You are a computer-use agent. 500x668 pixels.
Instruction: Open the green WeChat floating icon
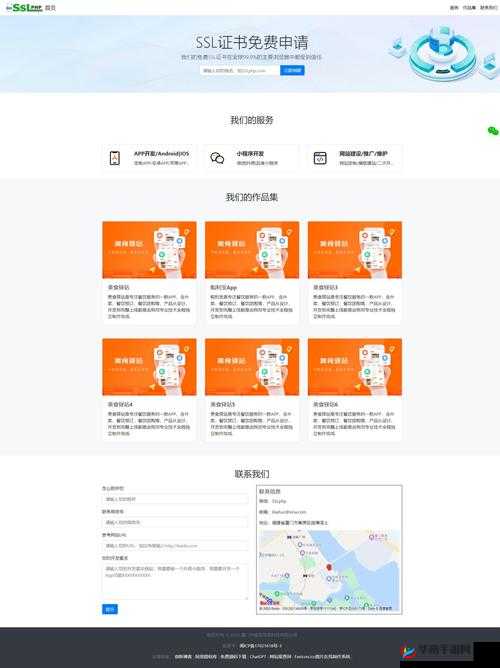click(493, 131)
